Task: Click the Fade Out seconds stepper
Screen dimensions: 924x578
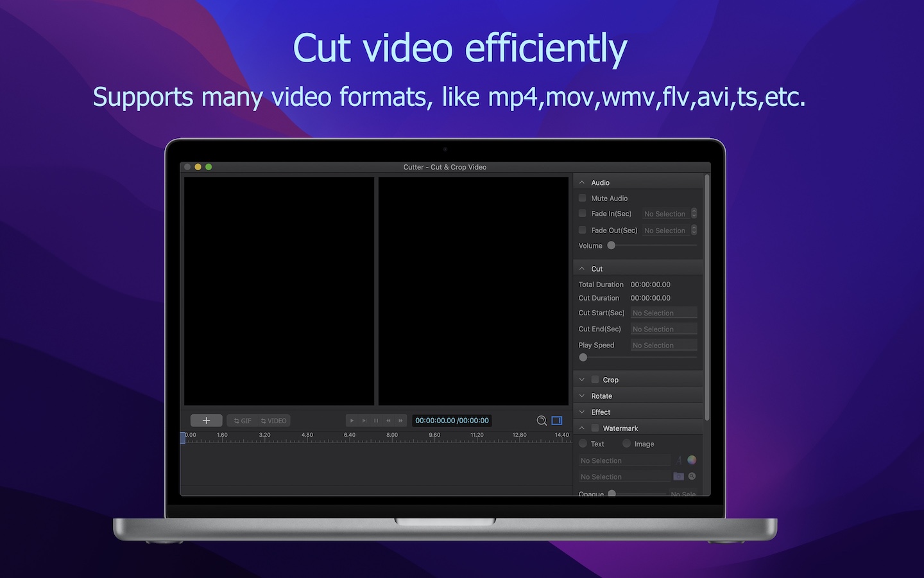Action: [694, 230]
